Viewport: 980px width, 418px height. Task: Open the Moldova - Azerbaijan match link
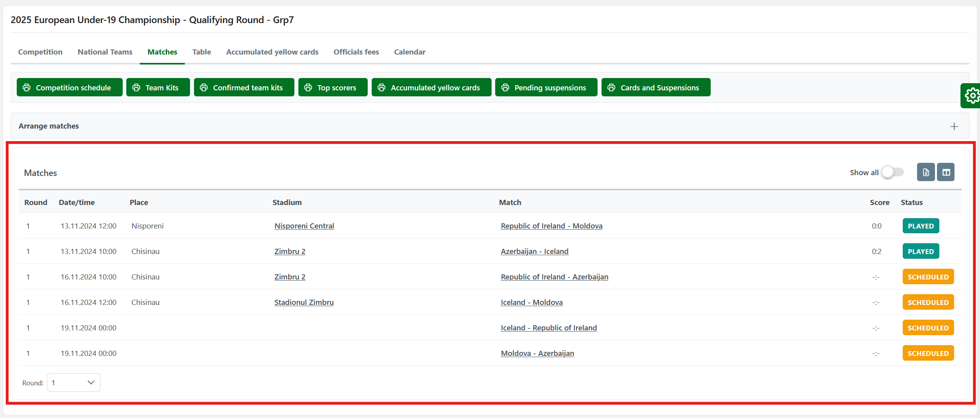pos(537,354)
